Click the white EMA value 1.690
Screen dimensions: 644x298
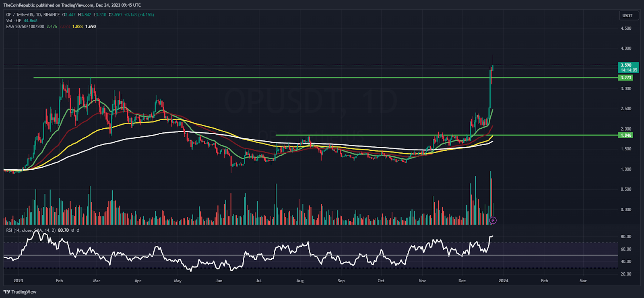91,27
